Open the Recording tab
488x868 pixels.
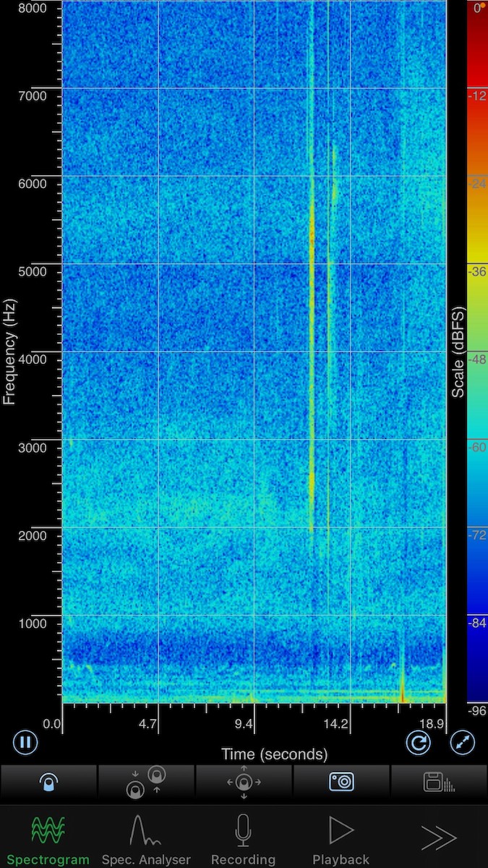(244, 841)
